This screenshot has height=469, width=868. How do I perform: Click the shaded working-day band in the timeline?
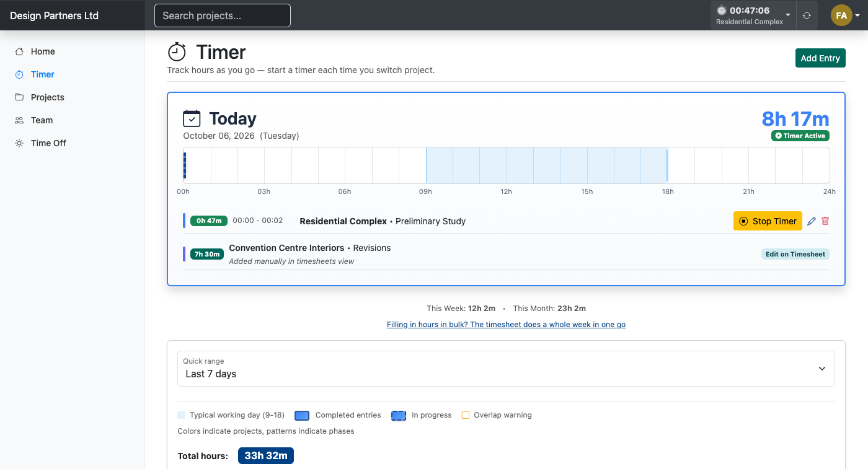click(547, 165)
